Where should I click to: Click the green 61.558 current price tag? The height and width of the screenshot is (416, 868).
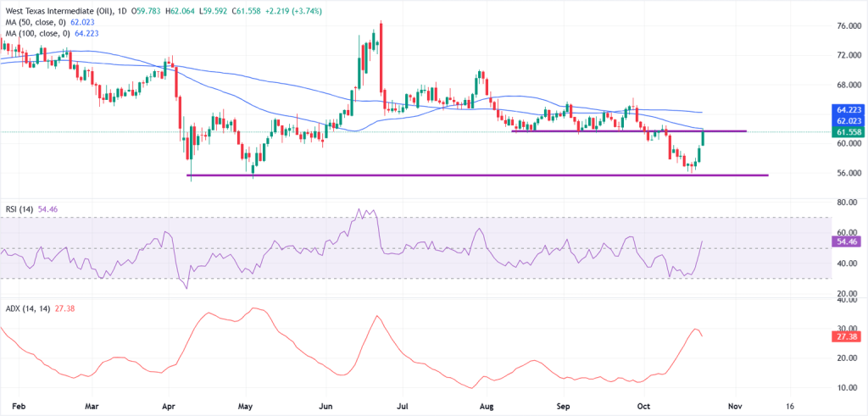pos(849,133)
